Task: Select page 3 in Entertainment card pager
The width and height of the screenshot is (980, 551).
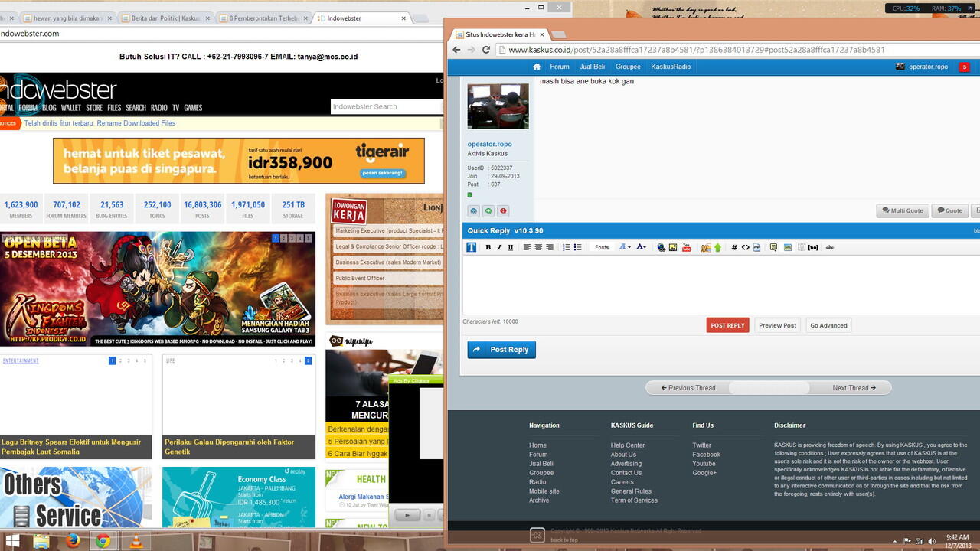Action: (x=129, y=360)
